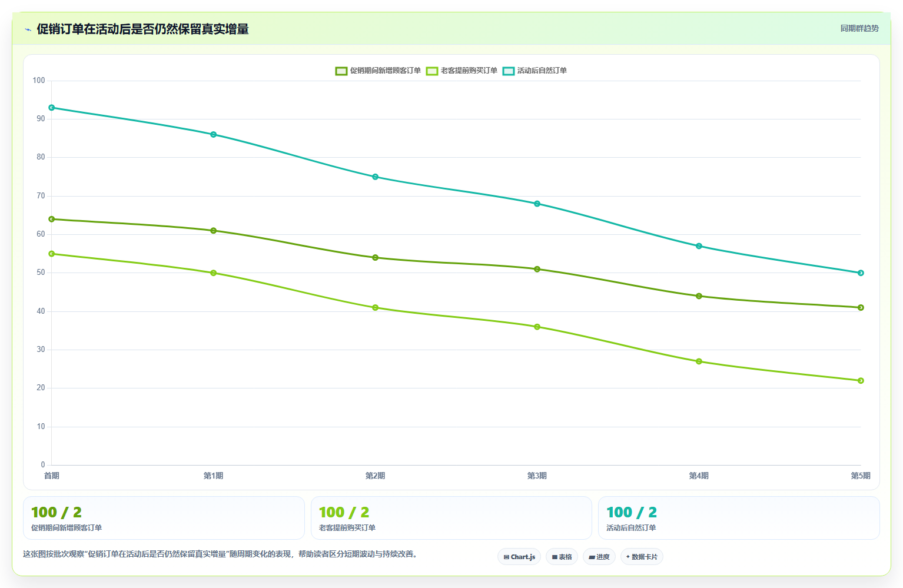Image resolution: width=903 pixels, height=588 pixels.
Task: Click the 老客提前购买订单 data card
Action: tap(451, 518)
